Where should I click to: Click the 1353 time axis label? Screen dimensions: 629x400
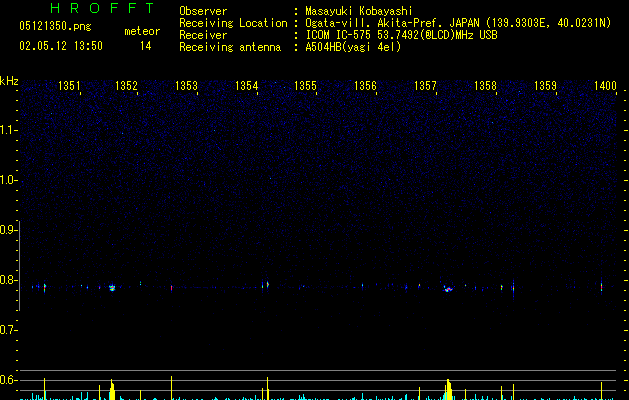(x=187, y=86)
